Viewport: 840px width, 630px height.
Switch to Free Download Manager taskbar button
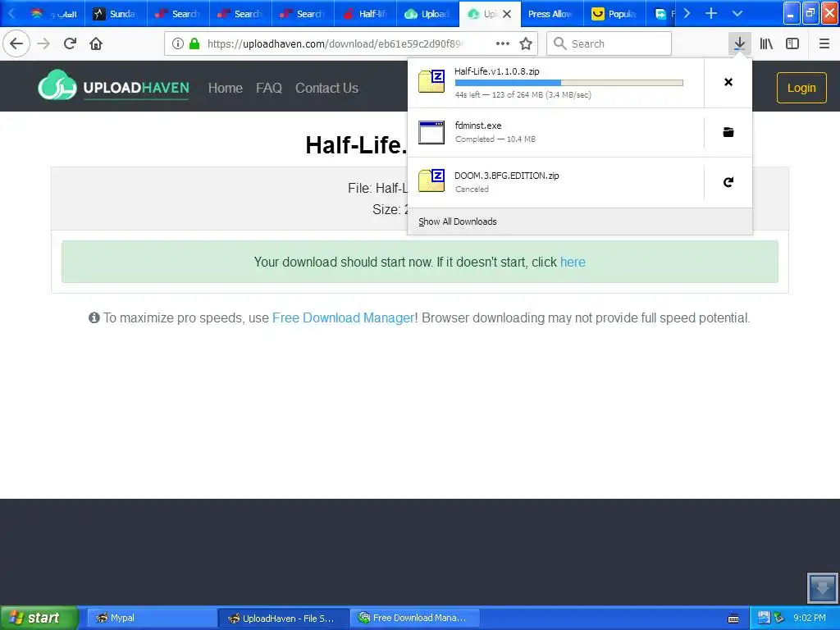tap(415, 618)
